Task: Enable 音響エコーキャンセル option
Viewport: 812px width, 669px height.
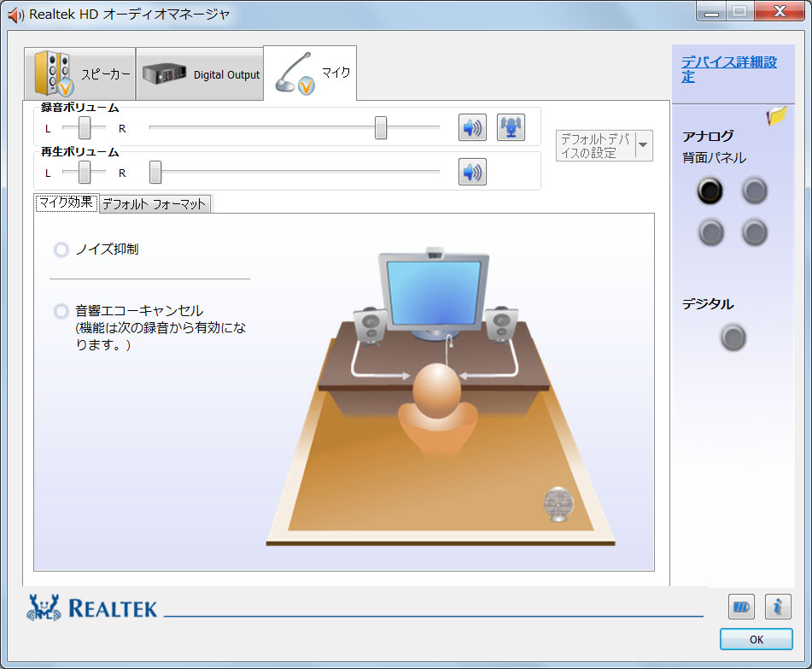Action: click(x=61, y=312)
